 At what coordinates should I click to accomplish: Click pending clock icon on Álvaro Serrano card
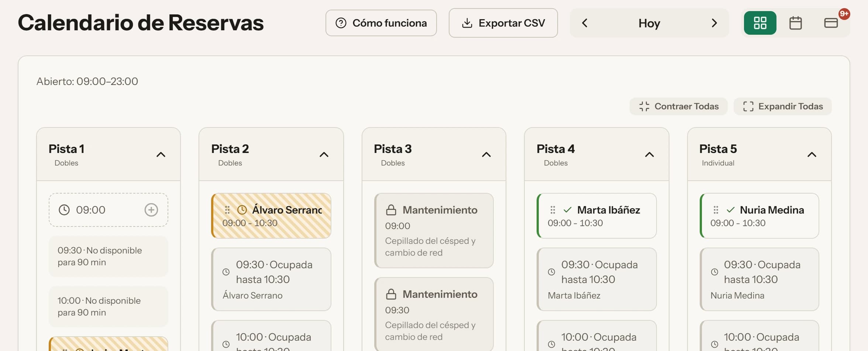242,210
